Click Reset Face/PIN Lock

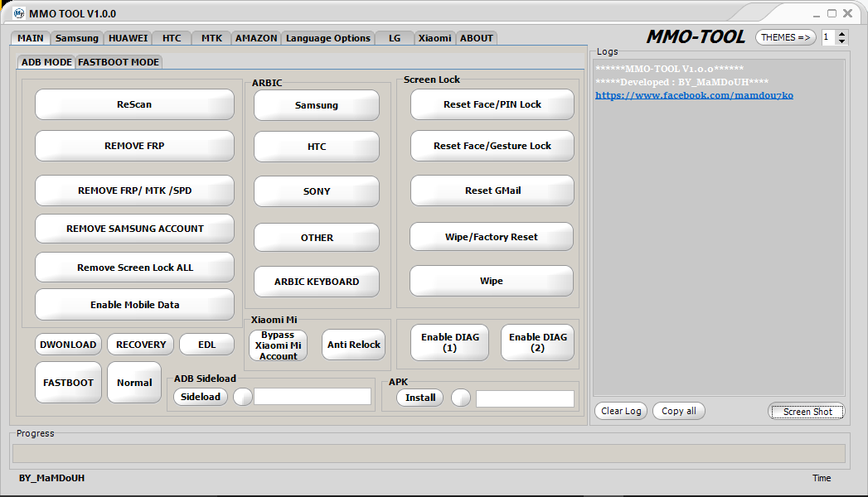coord(492,104)
